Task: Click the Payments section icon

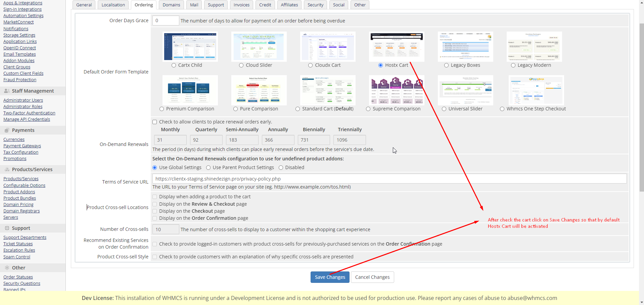Action: [x=7, y=130]
